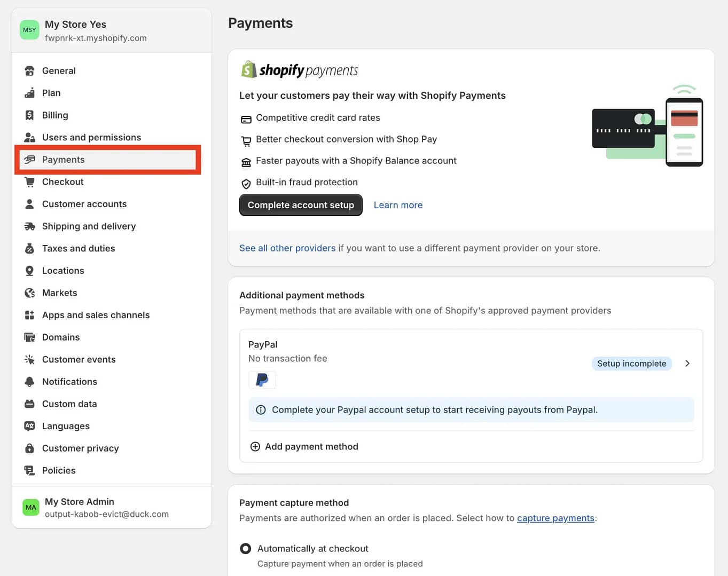Image resolution: width=728 pixels, height=576 pixels.
Task: Click the MA admin avatar
Action: [x=31, y=508]
